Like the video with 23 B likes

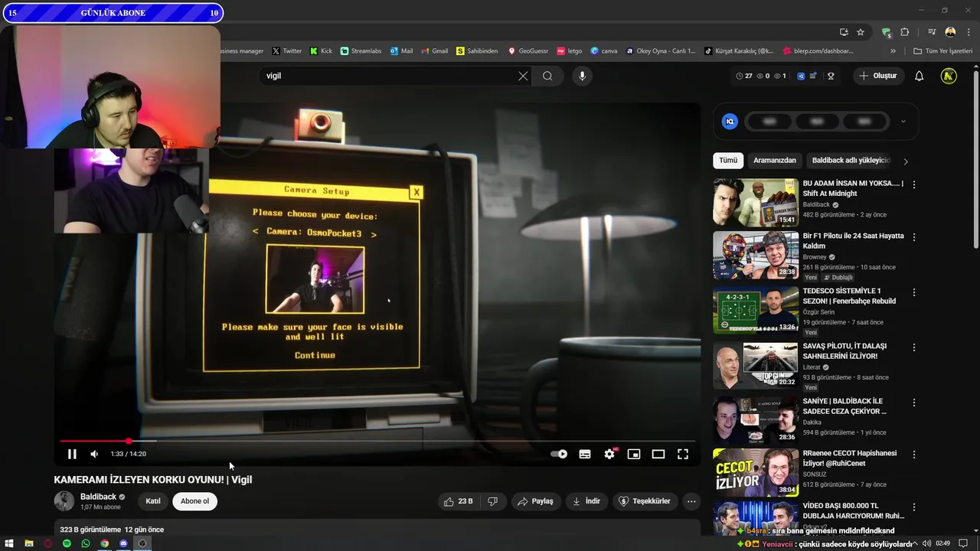[458, 501]
